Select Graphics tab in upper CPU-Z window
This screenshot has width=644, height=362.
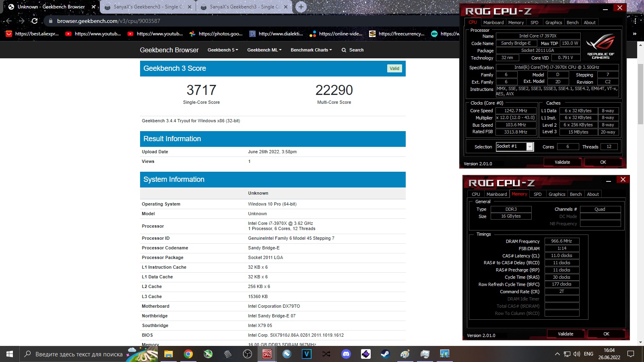coord(553,23)
